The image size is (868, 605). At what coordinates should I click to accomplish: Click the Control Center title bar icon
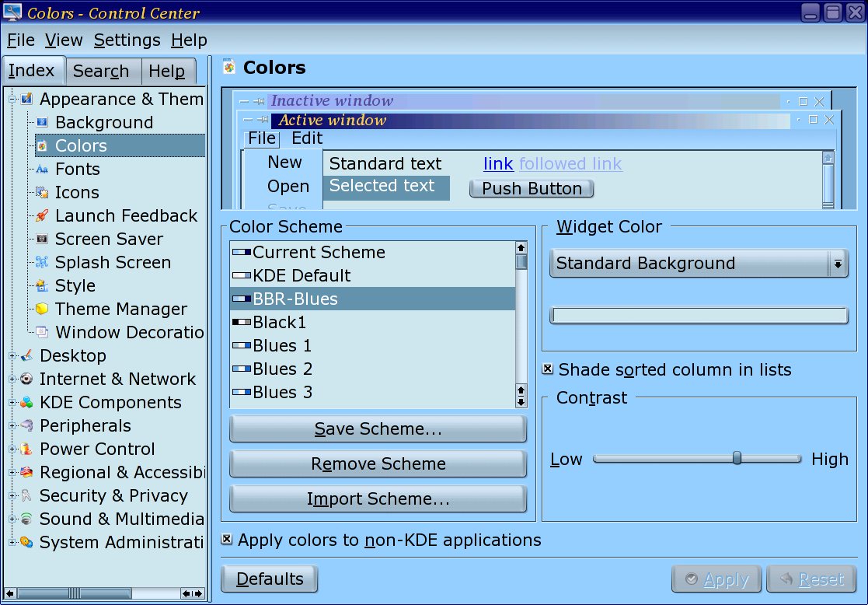tap(12, 12)
